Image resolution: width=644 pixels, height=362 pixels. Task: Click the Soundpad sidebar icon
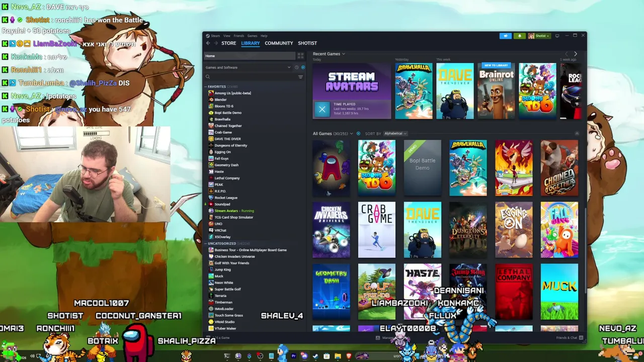click(211, 204)
